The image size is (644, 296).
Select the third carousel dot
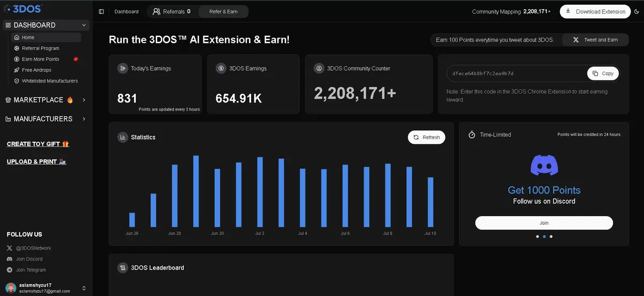coord(551,236)
